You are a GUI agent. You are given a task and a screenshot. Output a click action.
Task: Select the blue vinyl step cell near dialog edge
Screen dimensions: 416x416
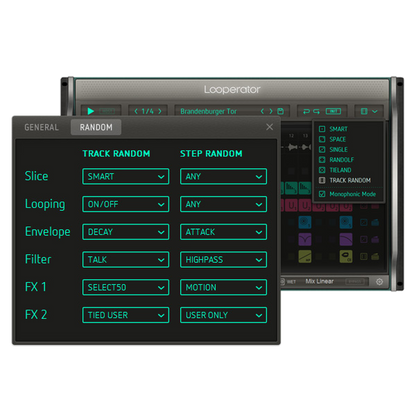[305, 222]
